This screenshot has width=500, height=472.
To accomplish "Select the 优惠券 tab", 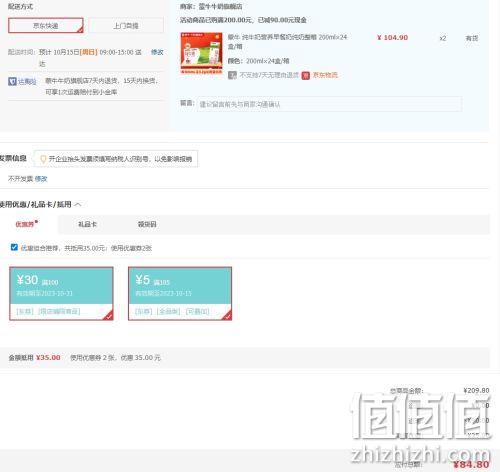I will click(26, 224).
